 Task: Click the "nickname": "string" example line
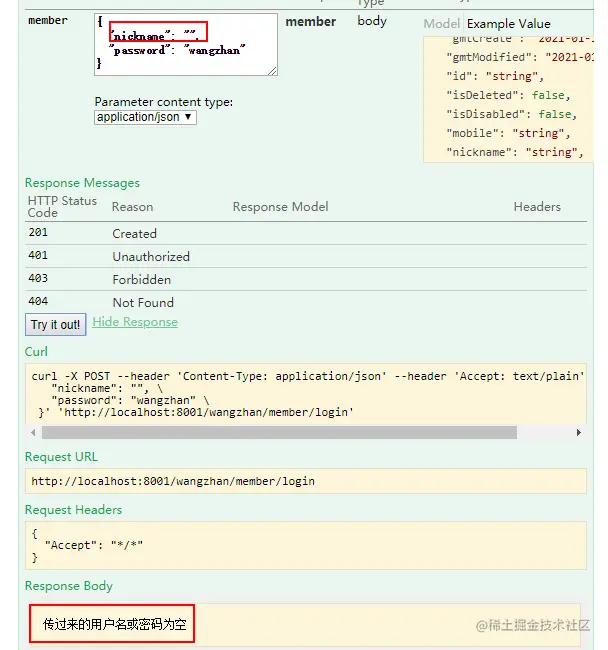(x=515, y=152)
